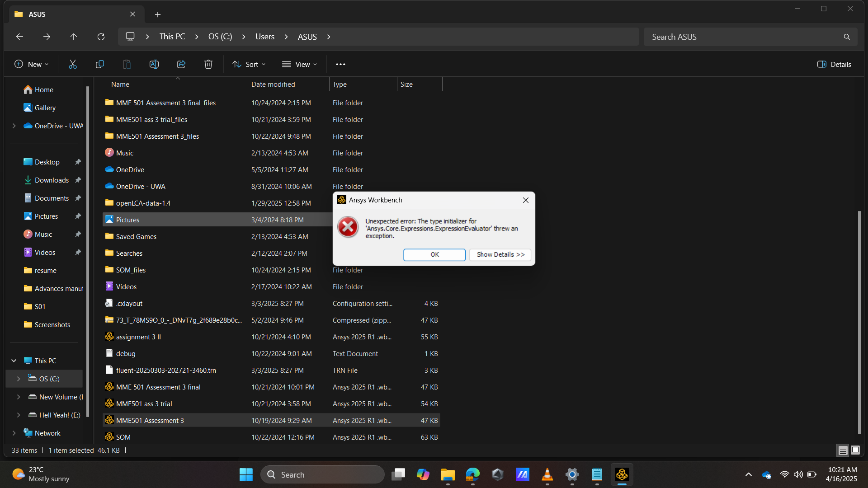
Task: Open Home in navigation pane
Action: pos(44,89)
